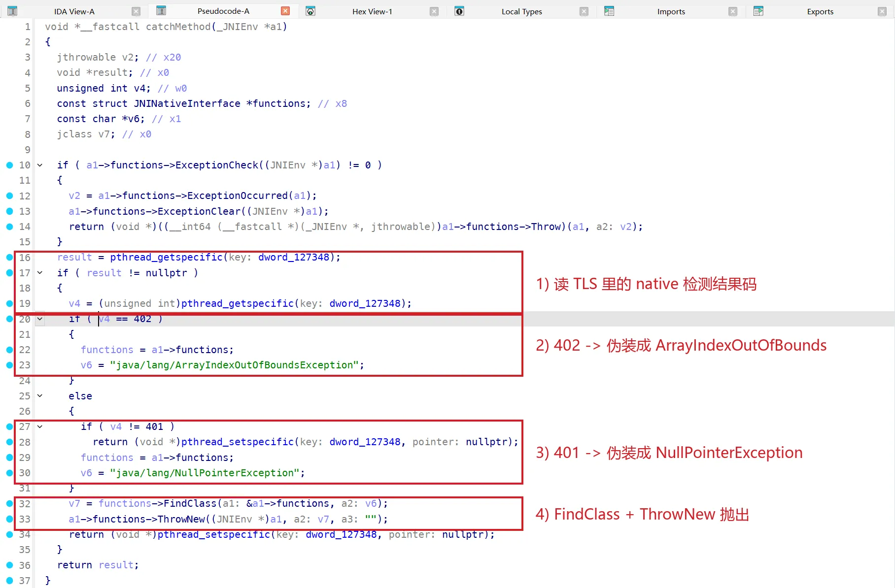Viewport: 895px width, 588px height.
Task: Open the Exports tab
Action: [820, 11]
